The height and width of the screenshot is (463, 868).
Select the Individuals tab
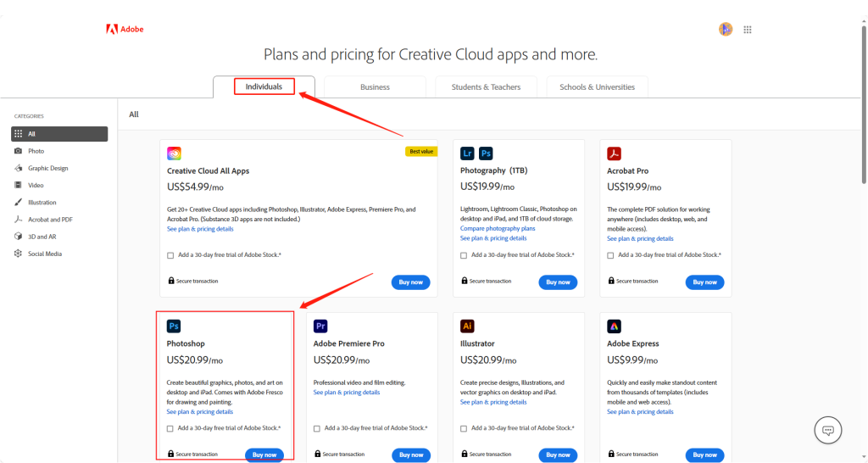264,87
